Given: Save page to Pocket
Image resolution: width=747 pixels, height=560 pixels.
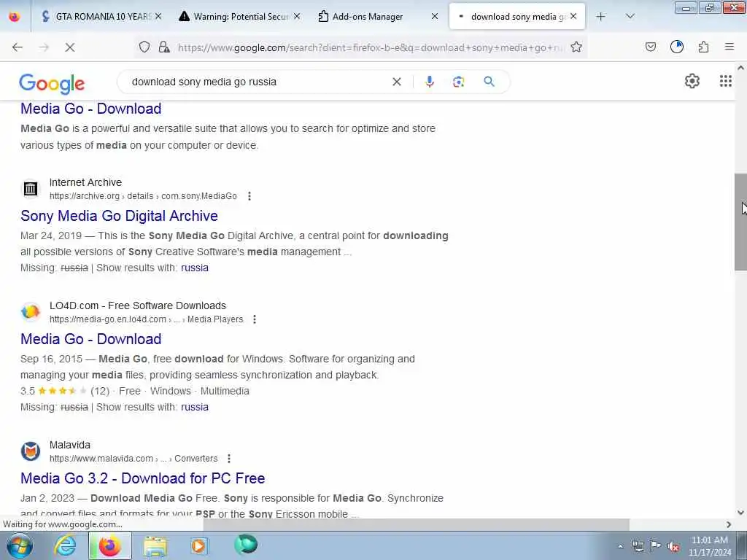Looking at the screenshot, I should coord(650,47).
